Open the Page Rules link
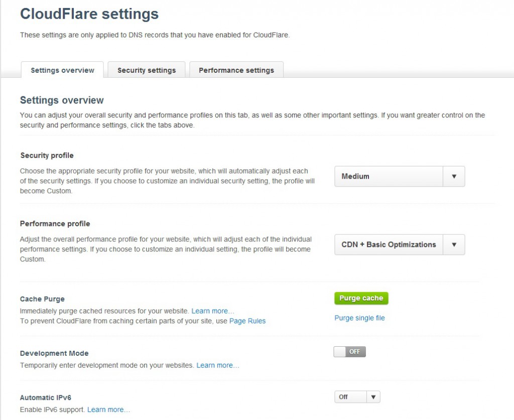Viewport: 514px width, 420px height. [247, 321]
